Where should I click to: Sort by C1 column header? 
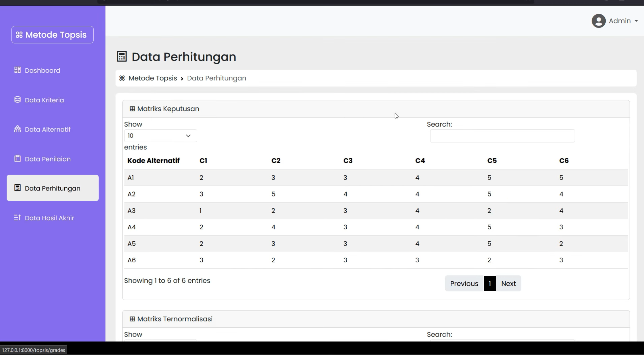pos(203,161)
